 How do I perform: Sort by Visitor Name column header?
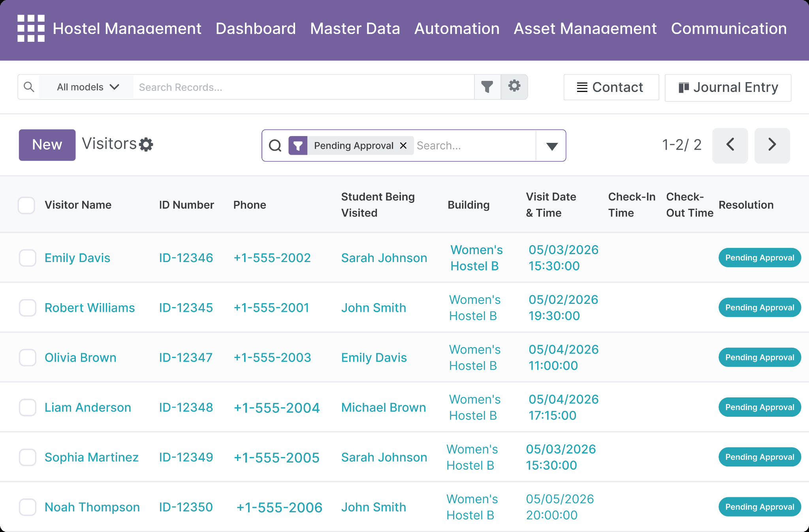pos(78,205)
